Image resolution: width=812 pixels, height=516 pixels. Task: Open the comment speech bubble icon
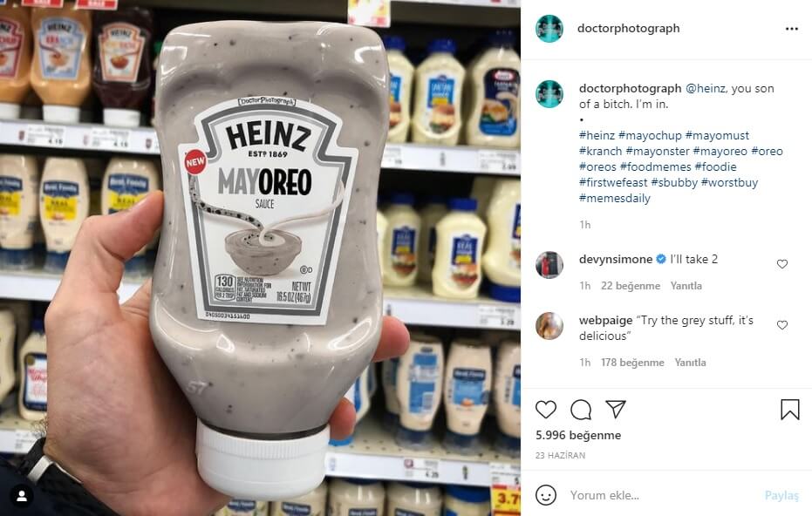[x=581, y=410]
